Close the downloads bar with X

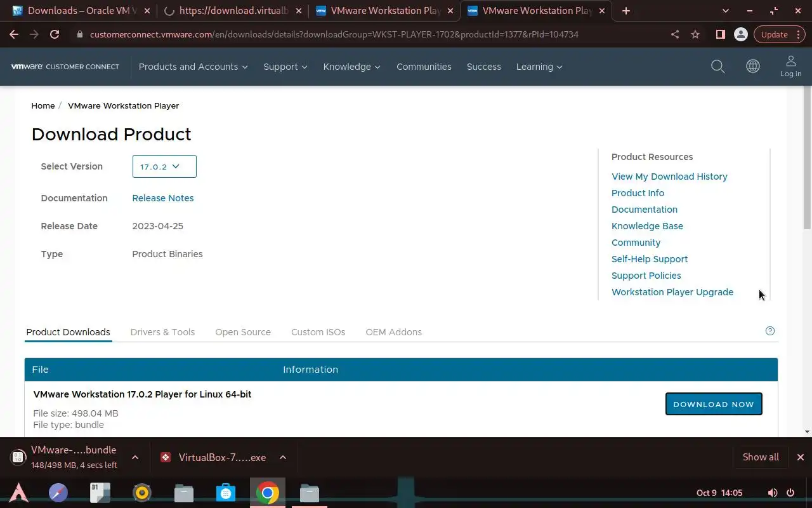[x=801, y=457]
